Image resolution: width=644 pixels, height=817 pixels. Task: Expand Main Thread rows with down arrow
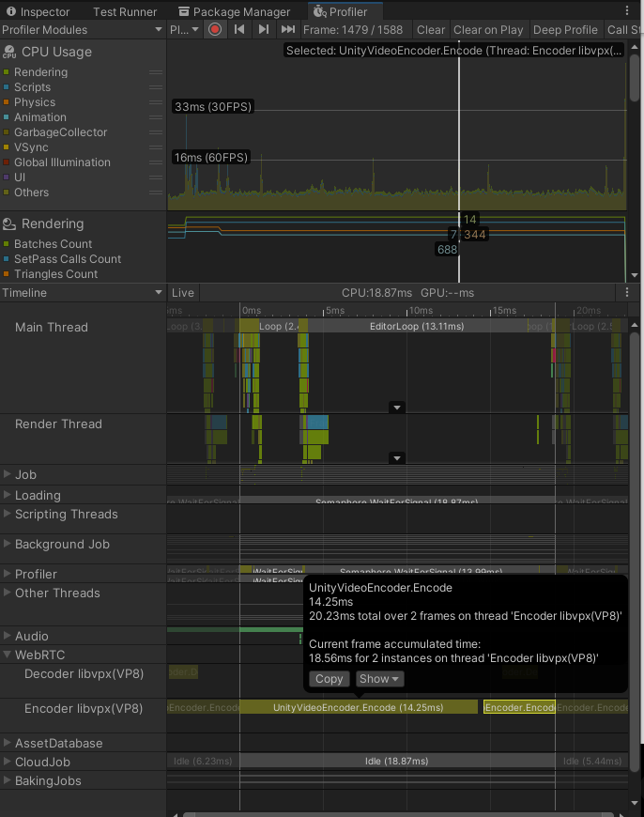point(397,408)
